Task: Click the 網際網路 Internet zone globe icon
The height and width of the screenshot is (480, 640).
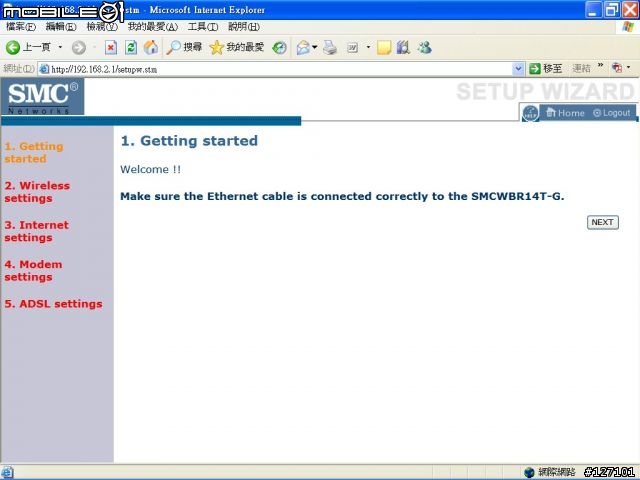Action: (529, 472)
